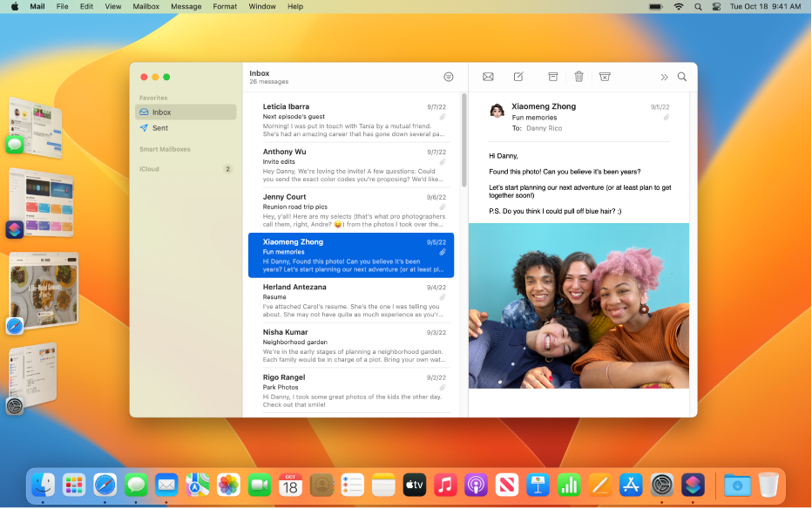
Task: Open the search in Mail
Action: click(x=682, y=77)
